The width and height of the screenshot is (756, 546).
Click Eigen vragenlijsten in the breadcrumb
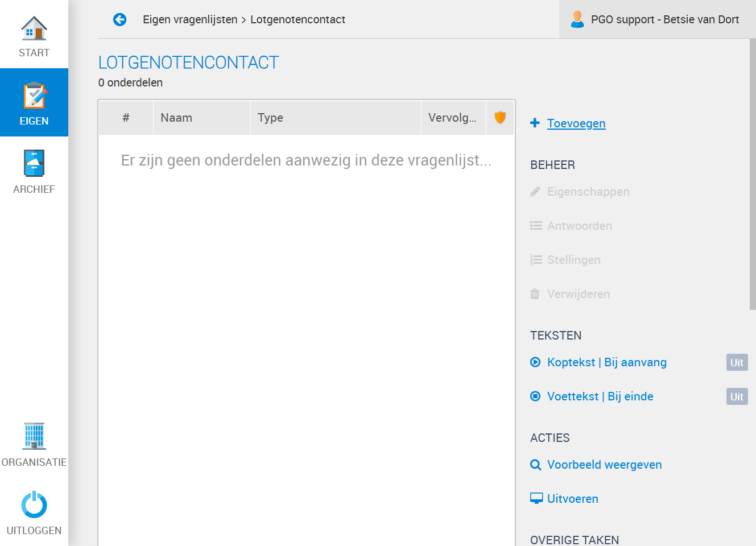pos(190,19)
